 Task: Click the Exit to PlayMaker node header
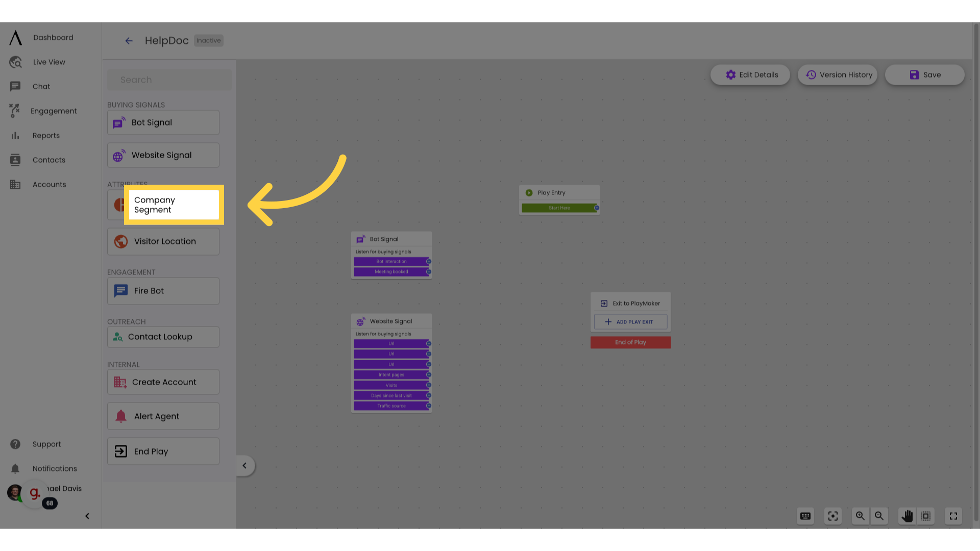point(631,304)
